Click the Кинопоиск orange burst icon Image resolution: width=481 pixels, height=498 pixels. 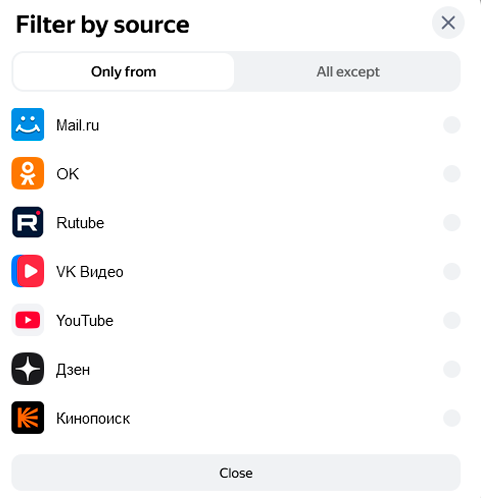(28, 418)
